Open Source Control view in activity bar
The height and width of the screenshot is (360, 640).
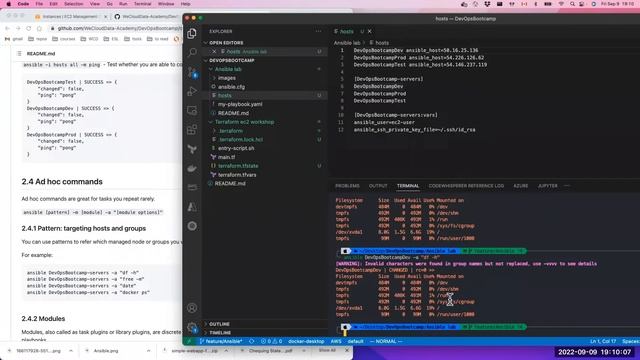point(192,73)
